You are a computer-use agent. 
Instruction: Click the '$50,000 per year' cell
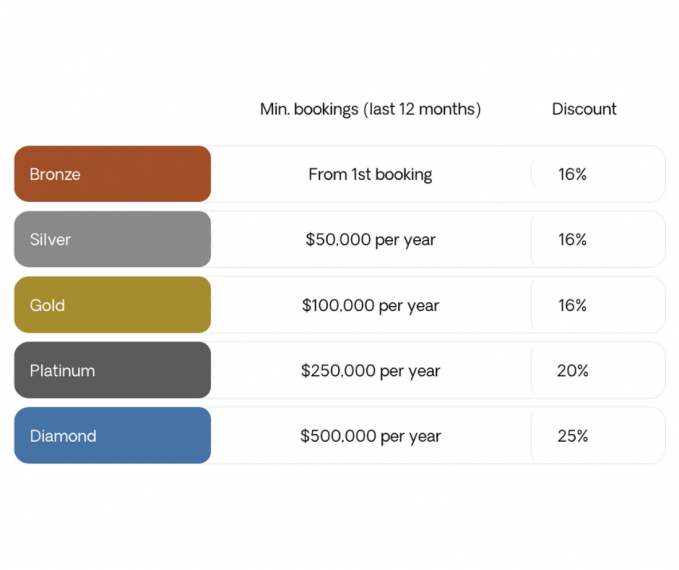(x=370, y=240)
